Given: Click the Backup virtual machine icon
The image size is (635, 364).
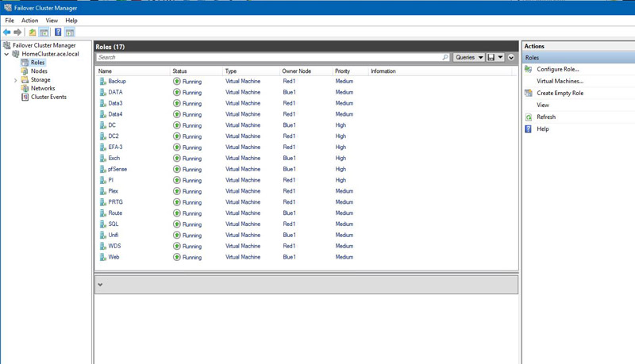Looking at the screenshot, I should (103, 82).
